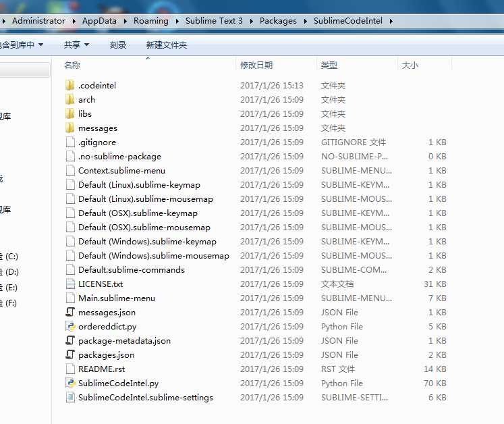The width and height of the screenshot is (504, 424).
Task: Click the 2017/1/26 15:13 date of .codeintel
Action: point(272,85)
